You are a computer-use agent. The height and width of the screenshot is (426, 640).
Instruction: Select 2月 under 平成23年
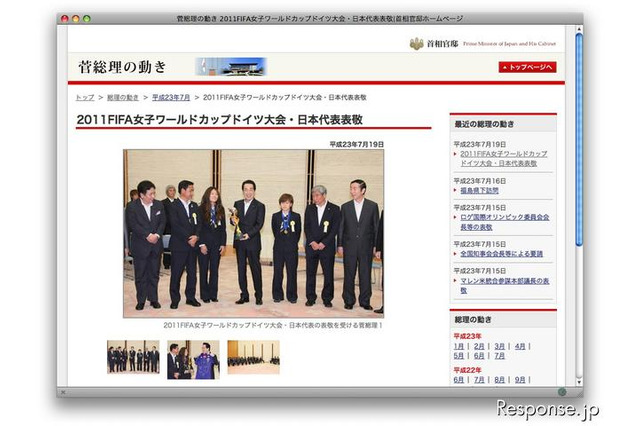click(x=479, y=346)
